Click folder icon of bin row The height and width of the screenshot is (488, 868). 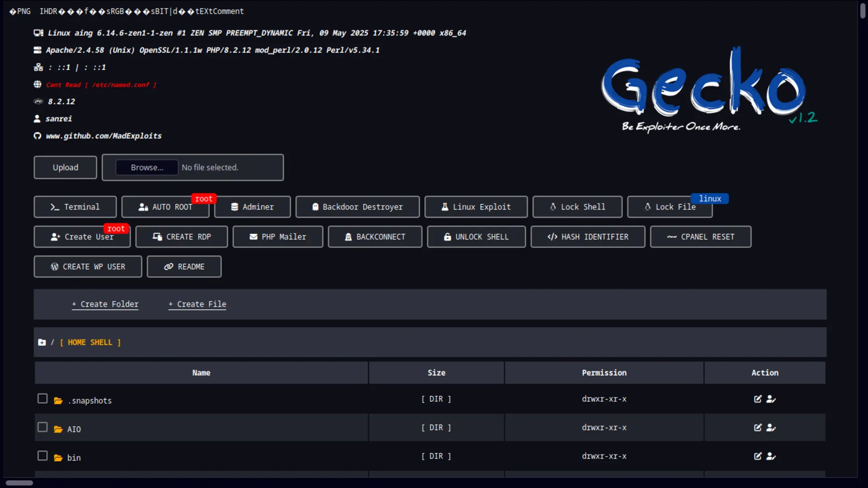(x=58, y=458)
